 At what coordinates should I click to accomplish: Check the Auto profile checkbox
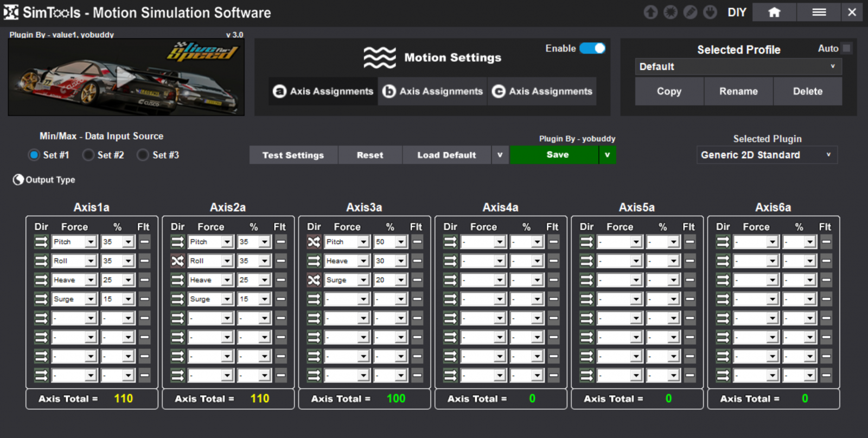[x=846, y=48]
